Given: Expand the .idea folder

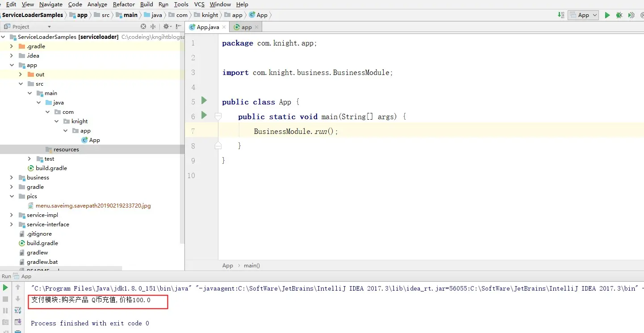Looking at the screenshot, I should point(12,56).
